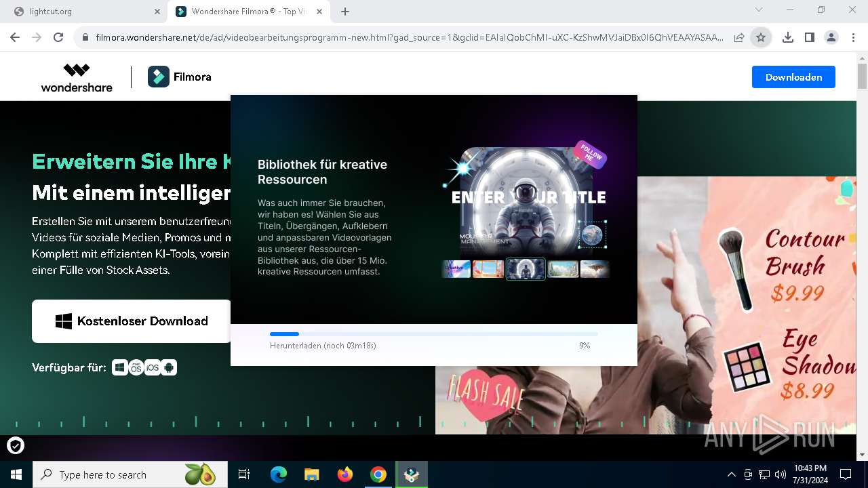Viewport: 868px width, 488px height.
Task: Click the 9% progress value
Action: point(585,346)
